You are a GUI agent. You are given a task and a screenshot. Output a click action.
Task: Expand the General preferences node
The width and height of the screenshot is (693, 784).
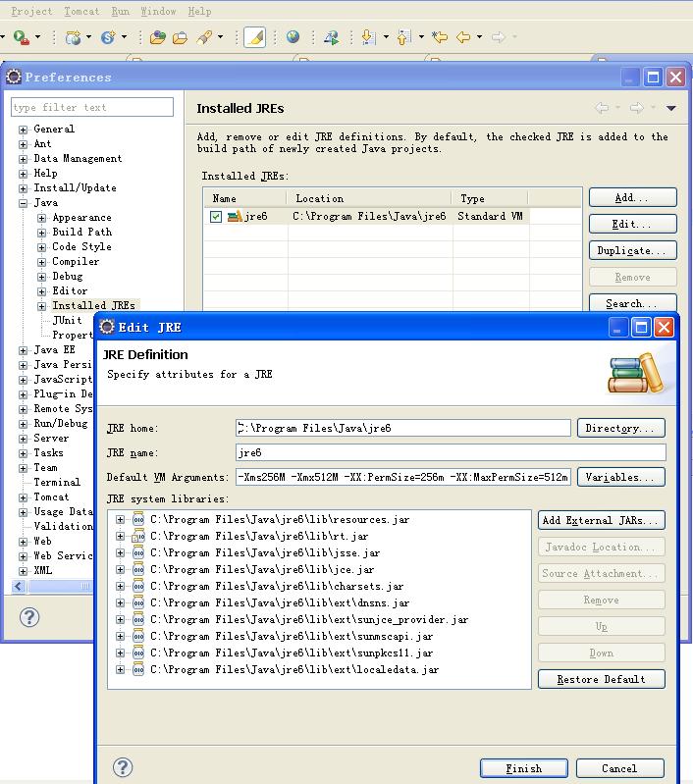(23, 130)
